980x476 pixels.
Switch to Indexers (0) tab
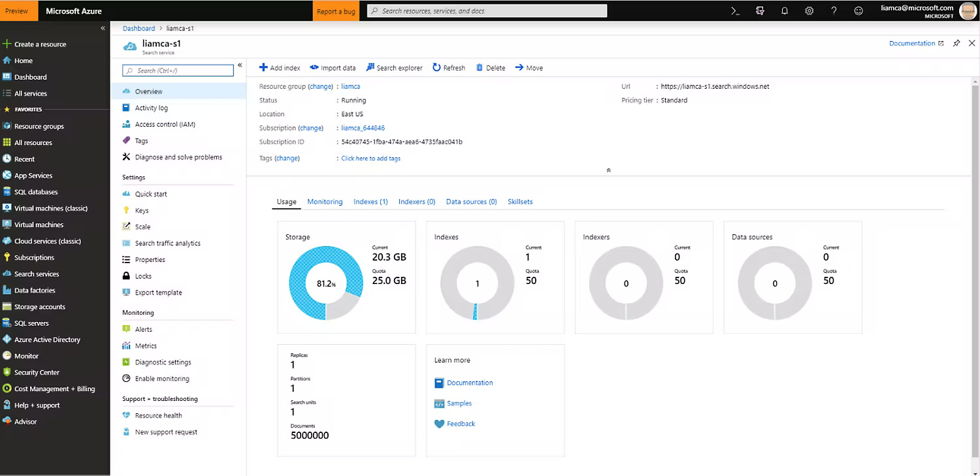(417, 202)
